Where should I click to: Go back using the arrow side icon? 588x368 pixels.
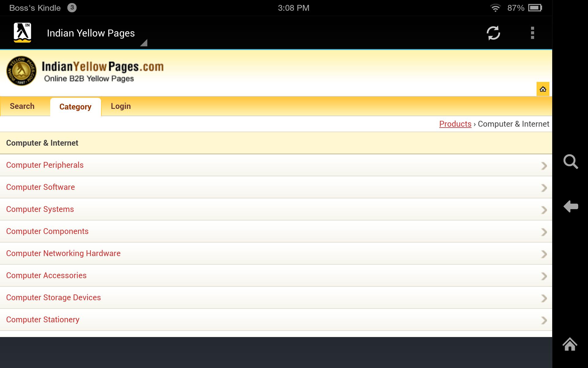[571, 206]
